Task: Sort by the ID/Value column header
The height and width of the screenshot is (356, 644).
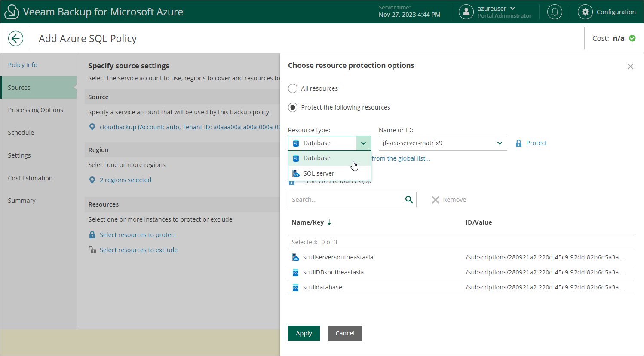Action: pos(479,222)
